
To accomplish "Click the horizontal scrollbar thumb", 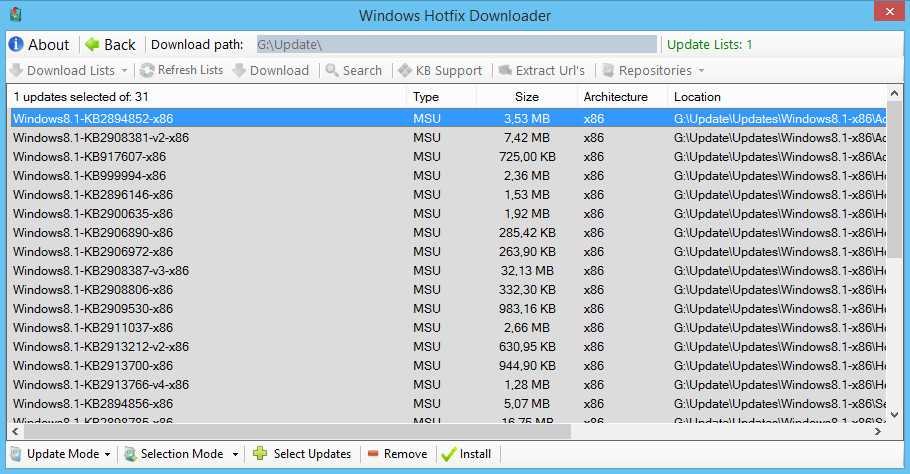I will (297, 431).
